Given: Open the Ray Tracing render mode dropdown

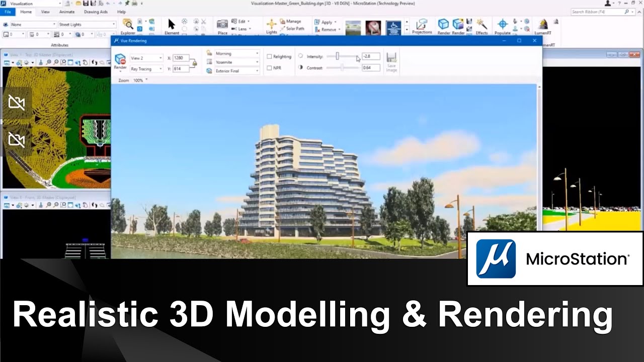Looking at the screenshot, I should pos(146,69).
